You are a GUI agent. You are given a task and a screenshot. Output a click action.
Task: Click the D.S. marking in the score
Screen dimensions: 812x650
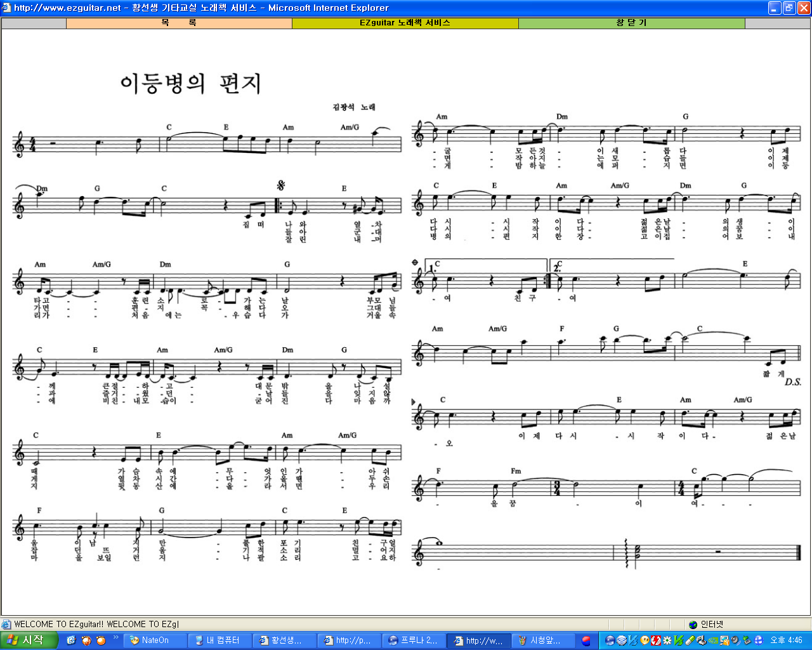coord(793,381)
